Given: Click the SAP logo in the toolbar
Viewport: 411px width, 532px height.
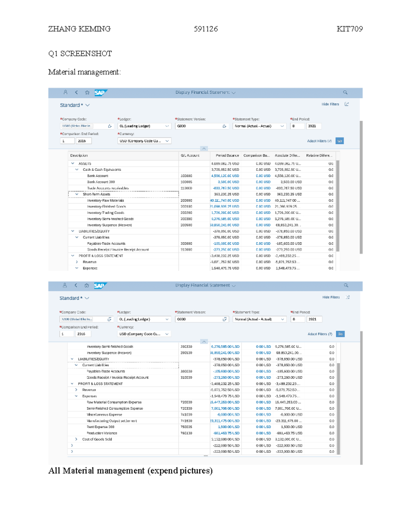Looking at the screenshot, I should [x=100, y=92].
